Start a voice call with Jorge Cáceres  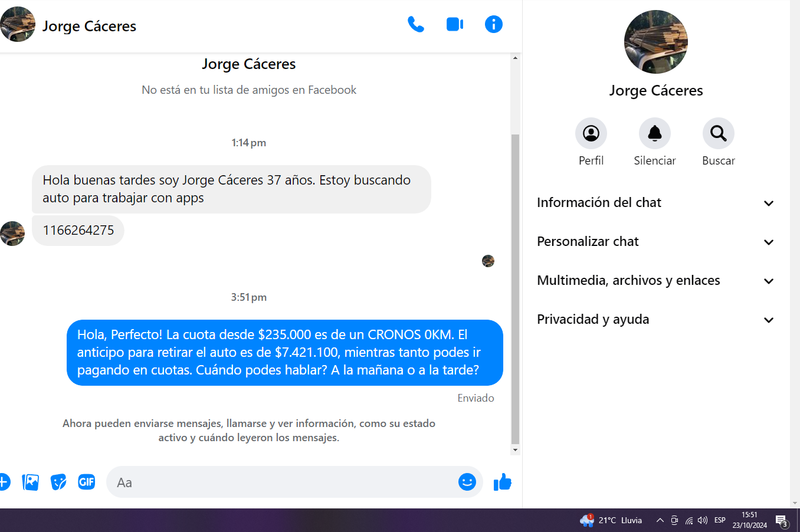(x=416, y=24)
